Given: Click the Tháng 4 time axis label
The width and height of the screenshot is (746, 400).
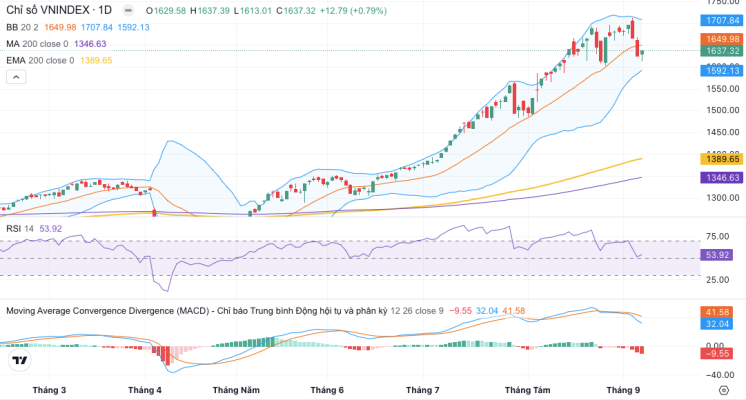Looking at the screenshot, I should [x=145, y=390].
